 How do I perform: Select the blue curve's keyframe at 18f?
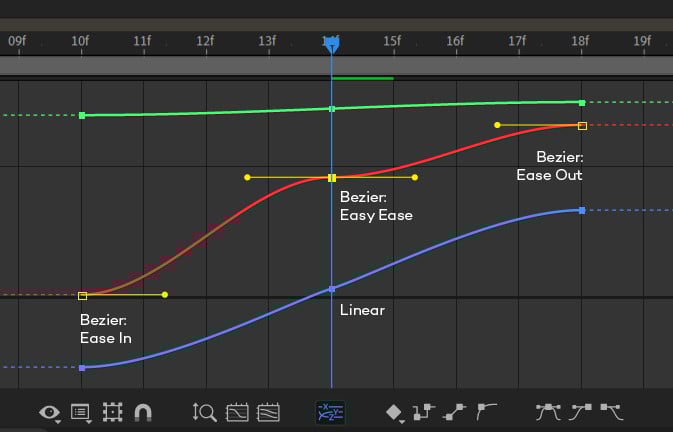click(x=582, y=210)
